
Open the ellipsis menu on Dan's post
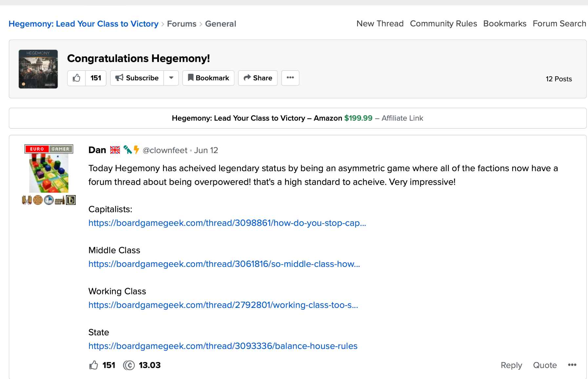(x=572, y=365)
